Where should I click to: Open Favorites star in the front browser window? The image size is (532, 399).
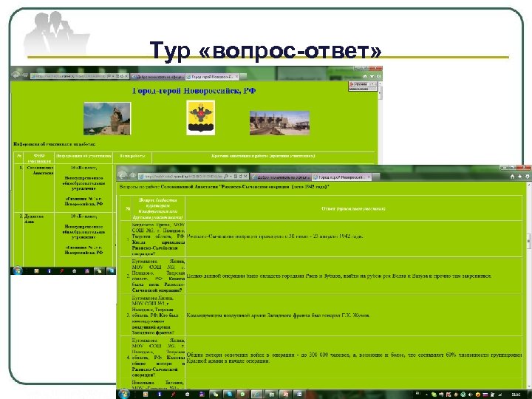[x=519, y=177]
